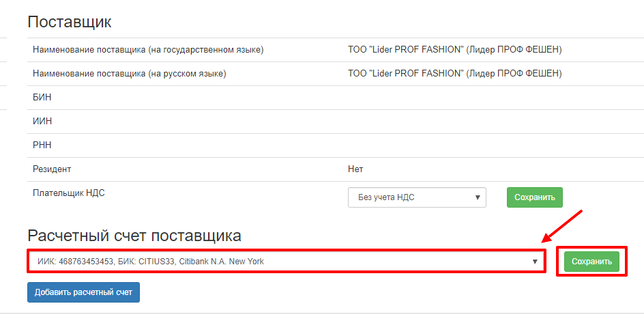644x321 pixels.
Task: Click the 'Резидент' row label
Action: click(x=52, y=169)
